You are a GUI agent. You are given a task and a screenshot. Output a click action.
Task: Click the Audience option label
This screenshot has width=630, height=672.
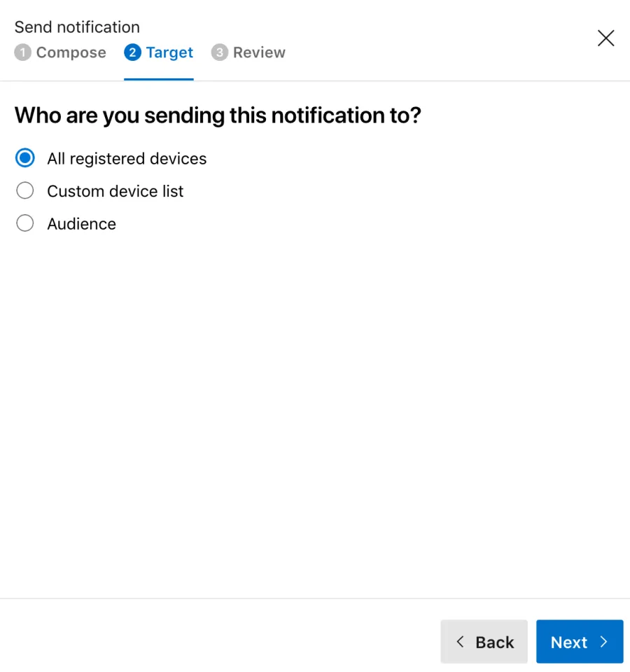[x=81, y=224]
